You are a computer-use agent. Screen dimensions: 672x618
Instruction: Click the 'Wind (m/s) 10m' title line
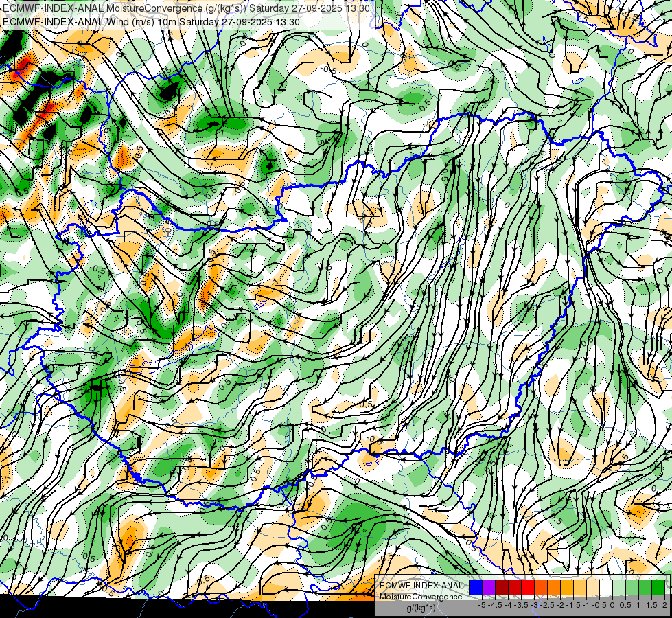[x=151, y=22]
